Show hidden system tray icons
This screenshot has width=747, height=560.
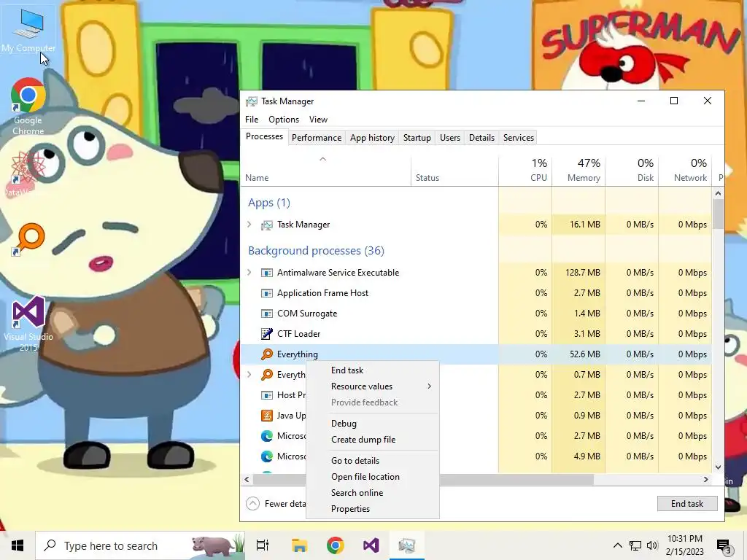617,545
